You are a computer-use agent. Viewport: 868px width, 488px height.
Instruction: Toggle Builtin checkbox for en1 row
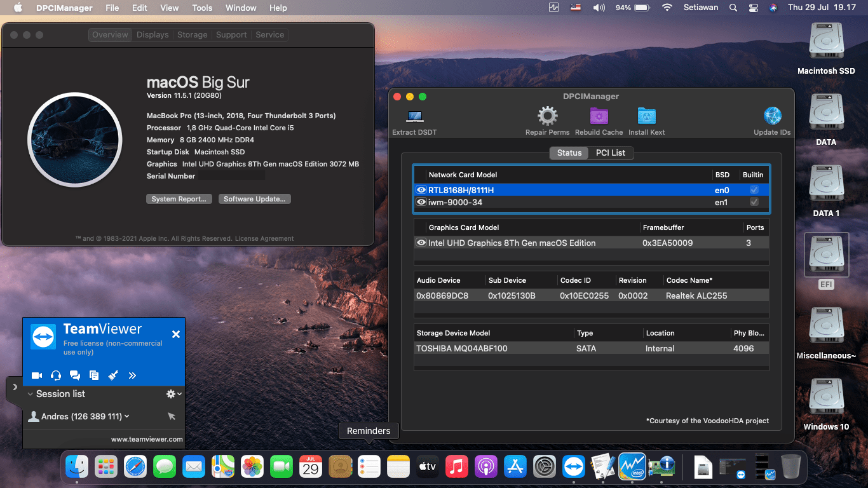[x=754, y=202]
